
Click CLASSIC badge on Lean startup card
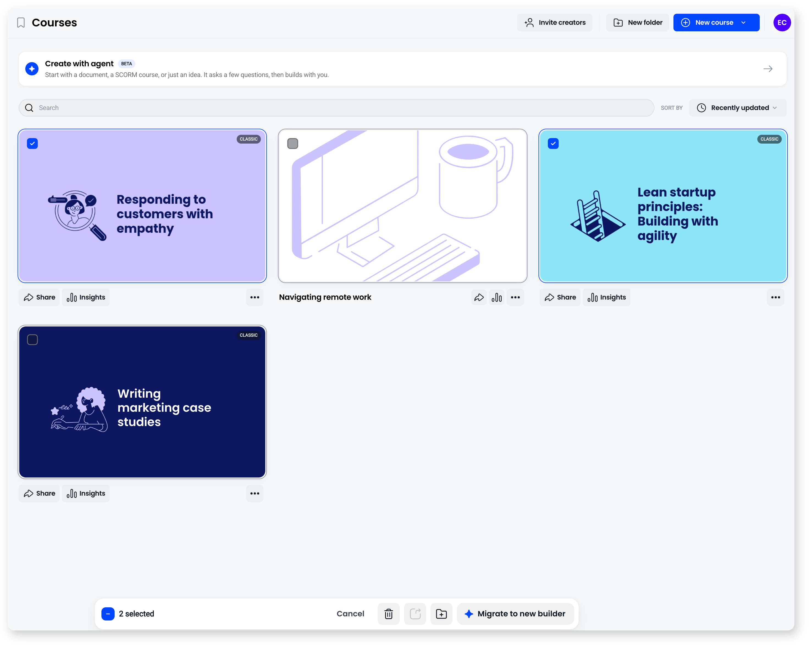769,139
